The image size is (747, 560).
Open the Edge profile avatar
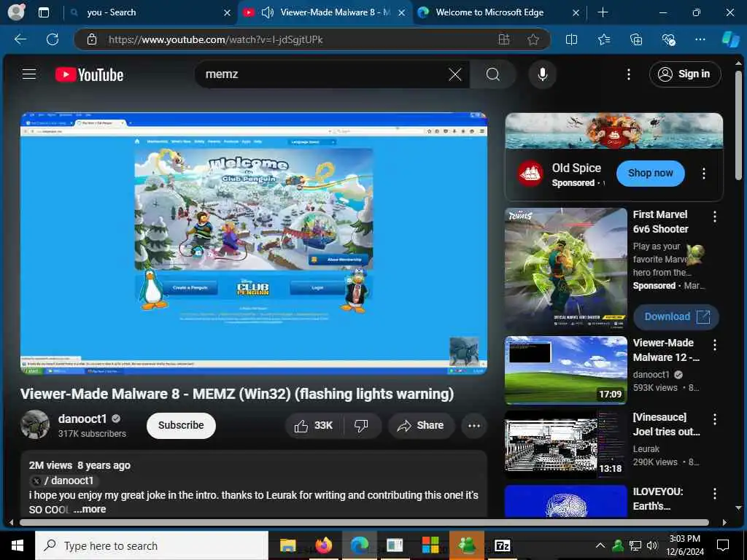coord(16,12)
